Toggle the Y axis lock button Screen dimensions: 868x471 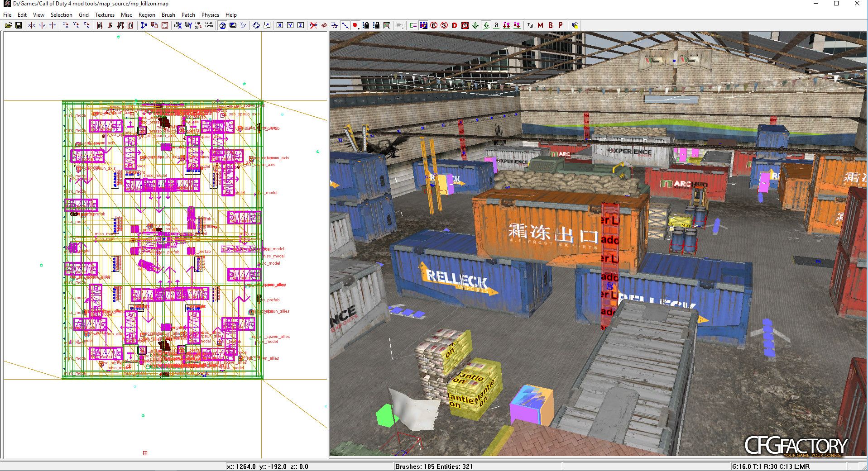[x=290, y=25]
